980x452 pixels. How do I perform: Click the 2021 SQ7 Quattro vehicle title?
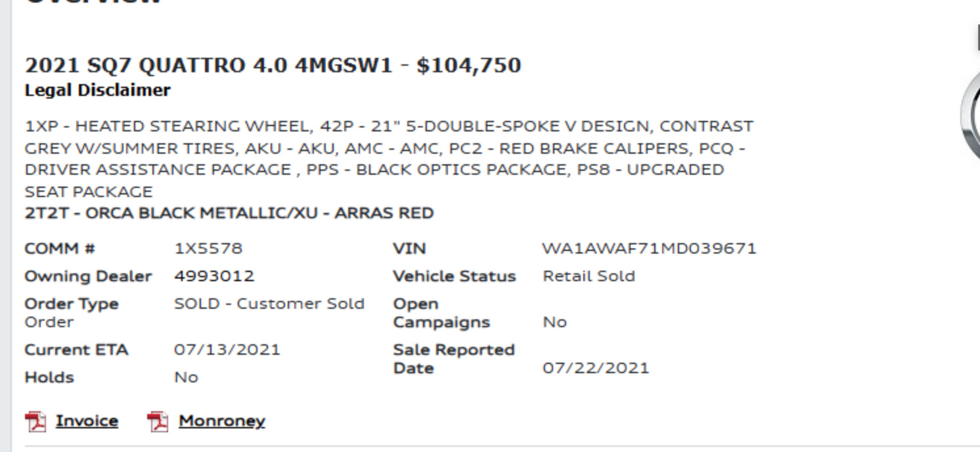[273, 66]
